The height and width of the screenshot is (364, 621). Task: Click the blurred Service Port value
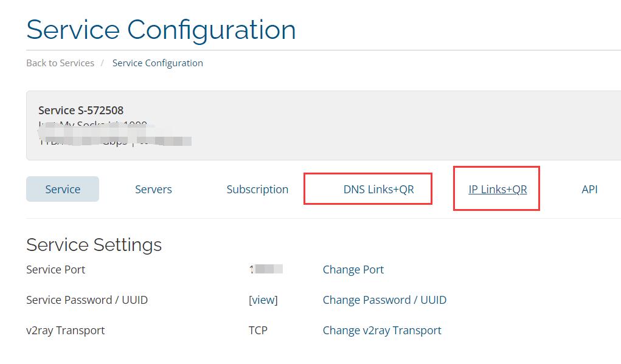[266, 269]
